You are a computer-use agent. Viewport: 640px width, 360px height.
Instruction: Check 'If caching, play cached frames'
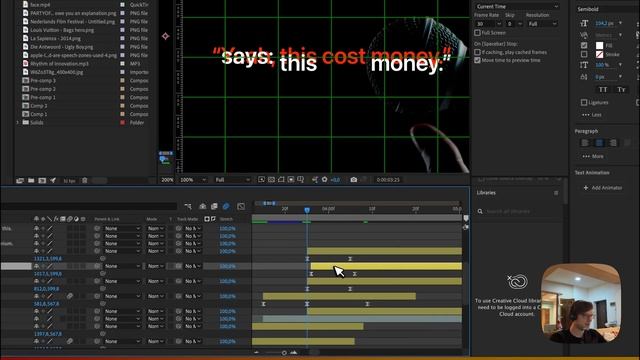(x=477, y=52)
